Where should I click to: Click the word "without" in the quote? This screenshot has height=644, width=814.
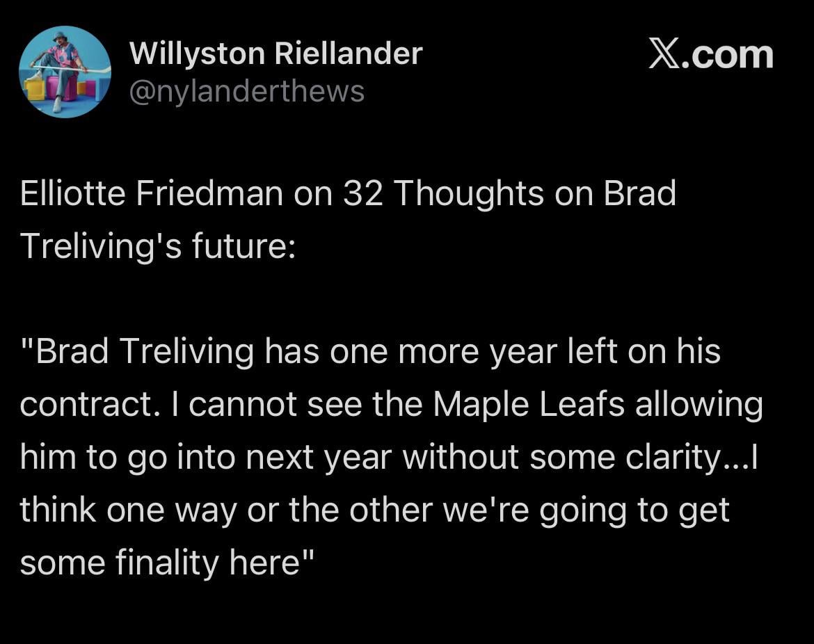coord(465,456)
